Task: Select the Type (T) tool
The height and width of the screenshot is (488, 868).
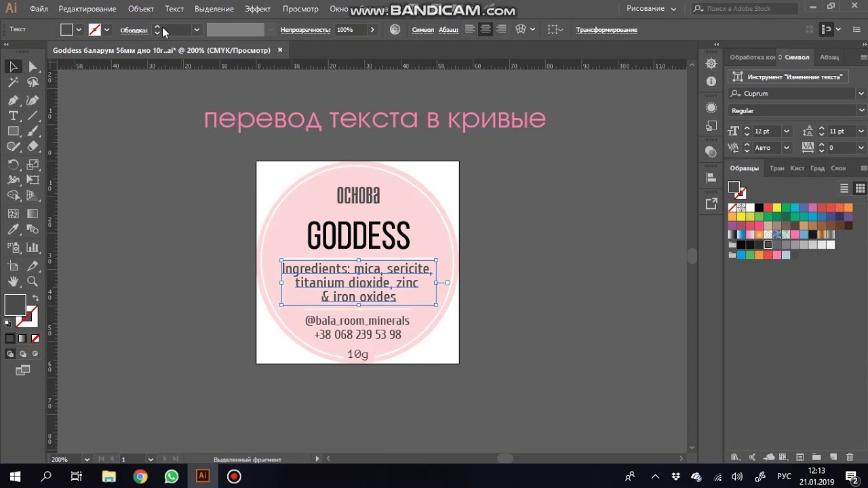Action: tap(13, 116)
